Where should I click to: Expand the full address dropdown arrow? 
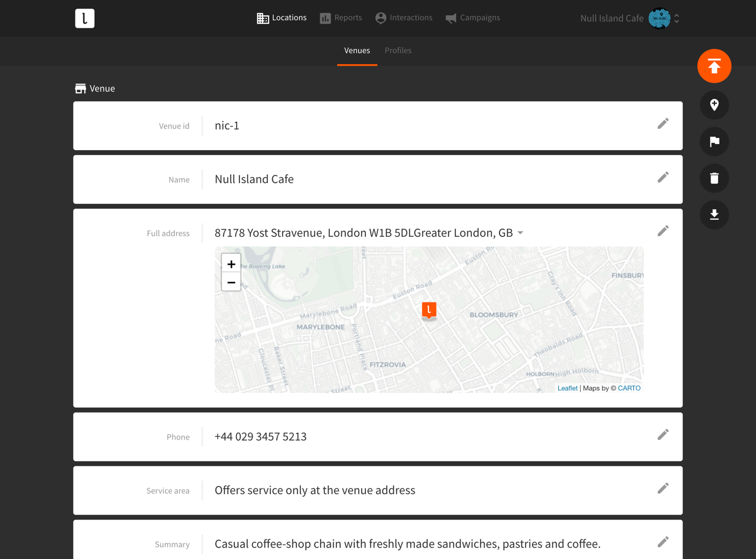pyautogui.click(x=520, y=233)
